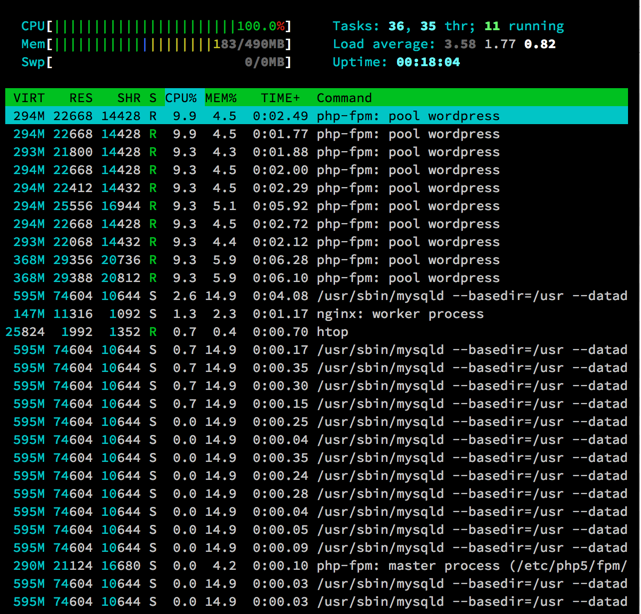The image size is (641, 614).
Task: Select the mysqld row with time 0:00.15
Action: pos(316,404)
